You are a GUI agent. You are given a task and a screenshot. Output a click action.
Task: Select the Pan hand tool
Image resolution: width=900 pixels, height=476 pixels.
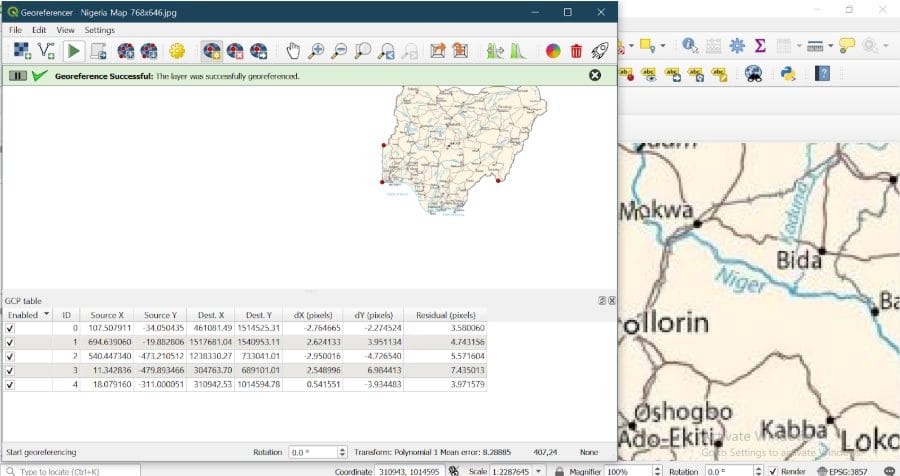[x=293, y=50]
